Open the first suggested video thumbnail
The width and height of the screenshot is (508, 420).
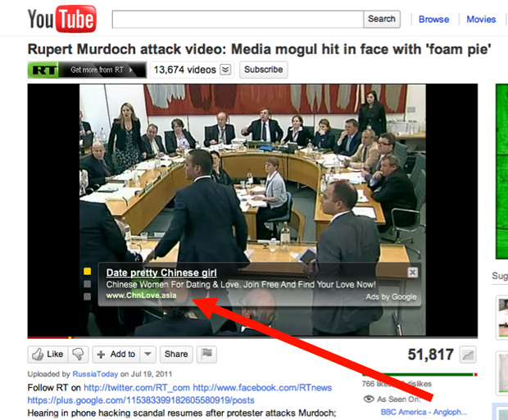[x=502, y=318]
